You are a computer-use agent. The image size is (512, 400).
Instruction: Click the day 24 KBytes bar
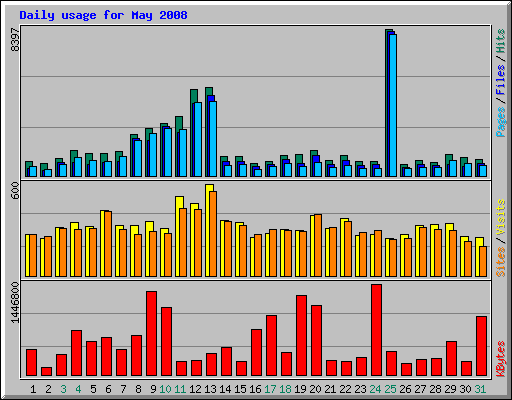coord(377,330)
